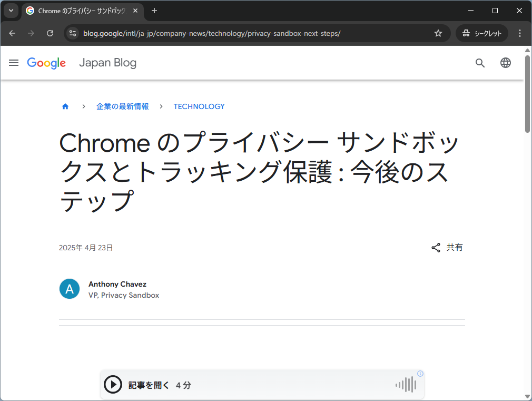Click Anthony Chavez's avatar icon
Screen dimensions: 532x401
[70, 289]
